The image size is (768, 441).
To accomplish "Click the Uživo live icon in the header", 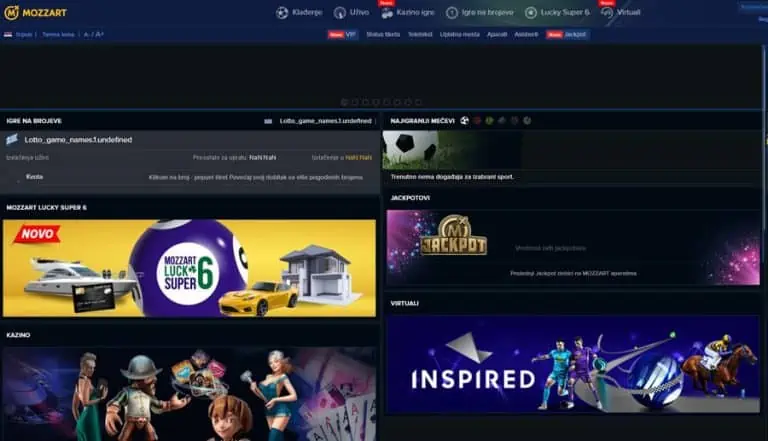I will click(339, 13).
